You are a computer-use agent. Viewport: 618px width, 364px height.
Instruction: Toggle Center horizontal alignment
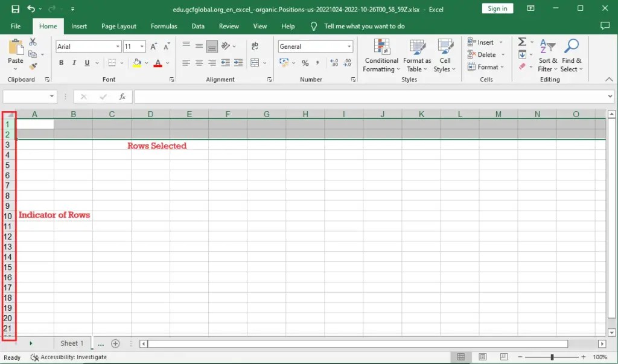click(x=199, y=63)
